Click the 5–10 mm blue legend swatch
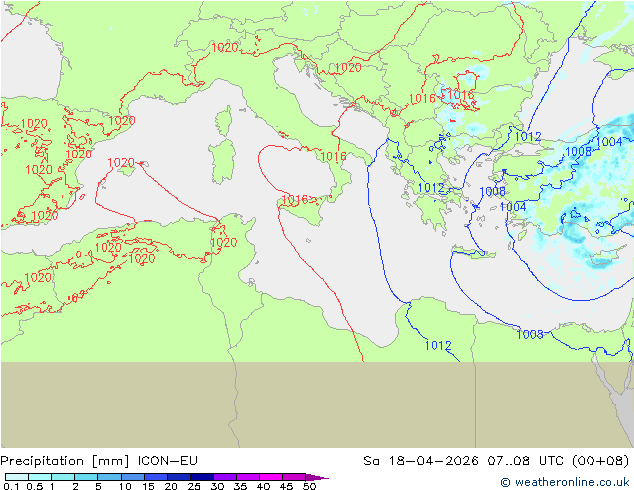634x490 pixels. (109, 477)
